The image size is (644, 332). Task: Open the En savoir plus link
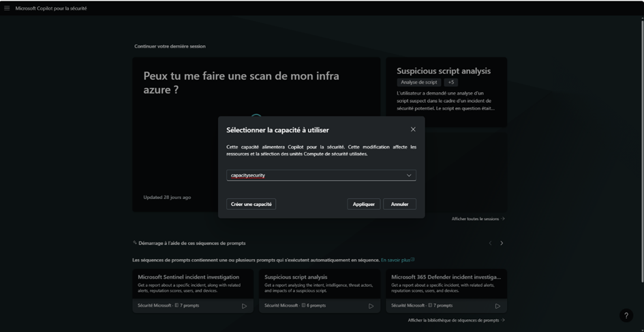(397, 260)
